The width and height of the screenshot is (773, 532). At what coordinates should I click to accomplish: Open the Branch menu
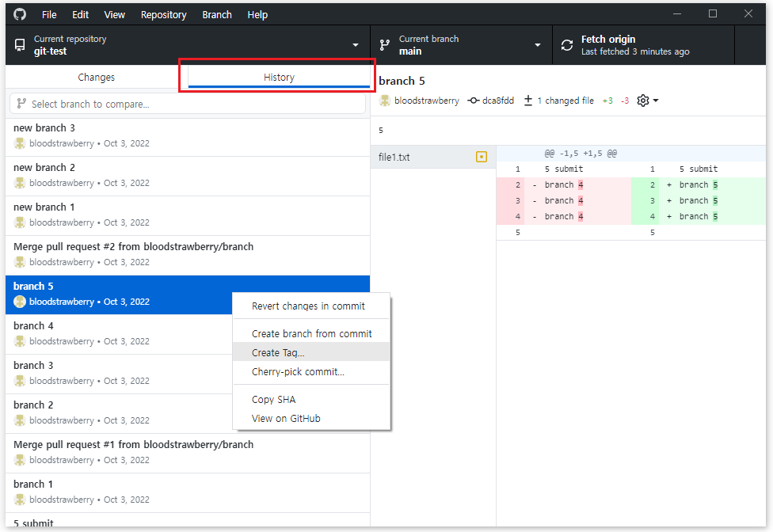[217, 15]
